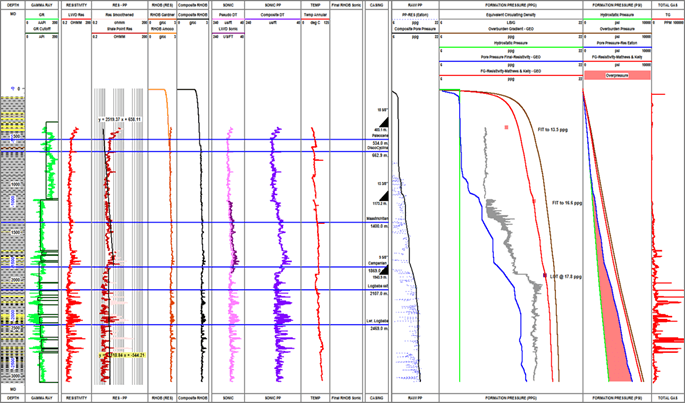Image resolution: width=685 pixels, height=403 pixels.
Task: Click the "FIT to 16.6 ppg" annotation
Action: (567, 203)
